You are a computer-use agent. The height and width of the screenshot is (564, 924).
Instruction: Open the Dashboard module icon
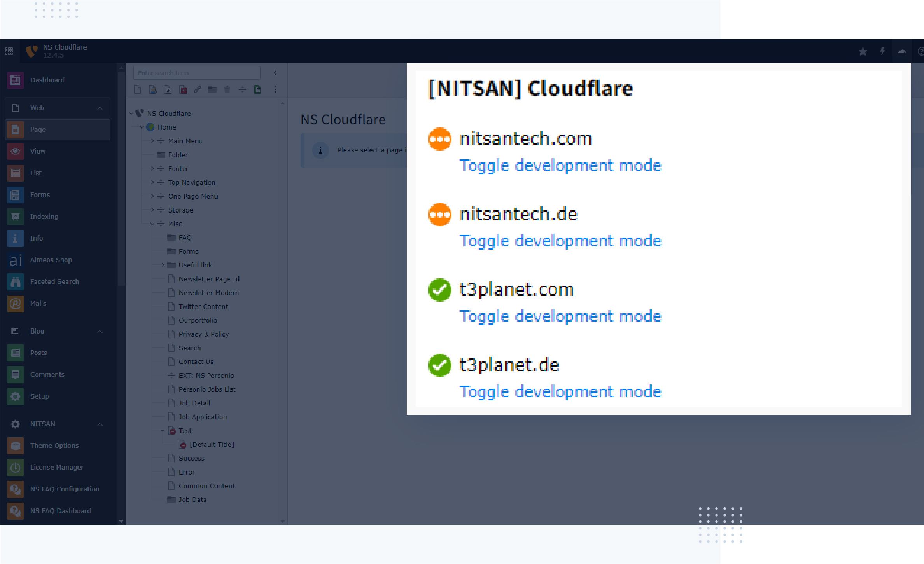pos(16,80)
